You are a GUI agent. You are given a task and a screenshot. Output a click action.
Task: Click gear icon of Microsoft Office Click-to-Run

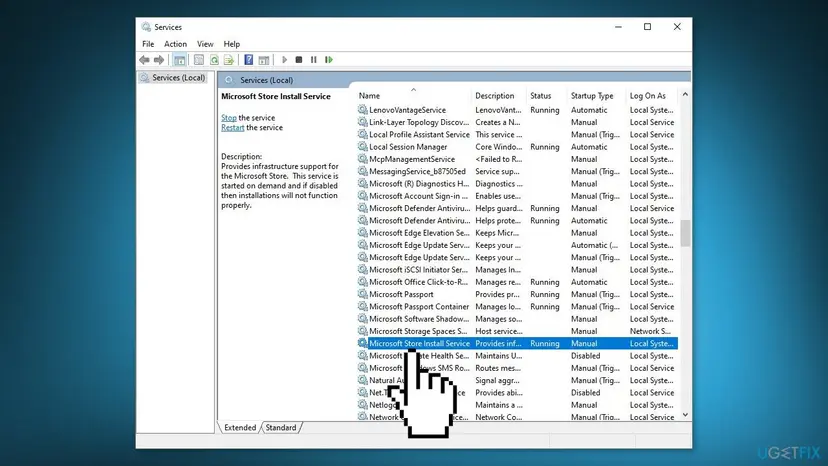[x=362, y=282]
